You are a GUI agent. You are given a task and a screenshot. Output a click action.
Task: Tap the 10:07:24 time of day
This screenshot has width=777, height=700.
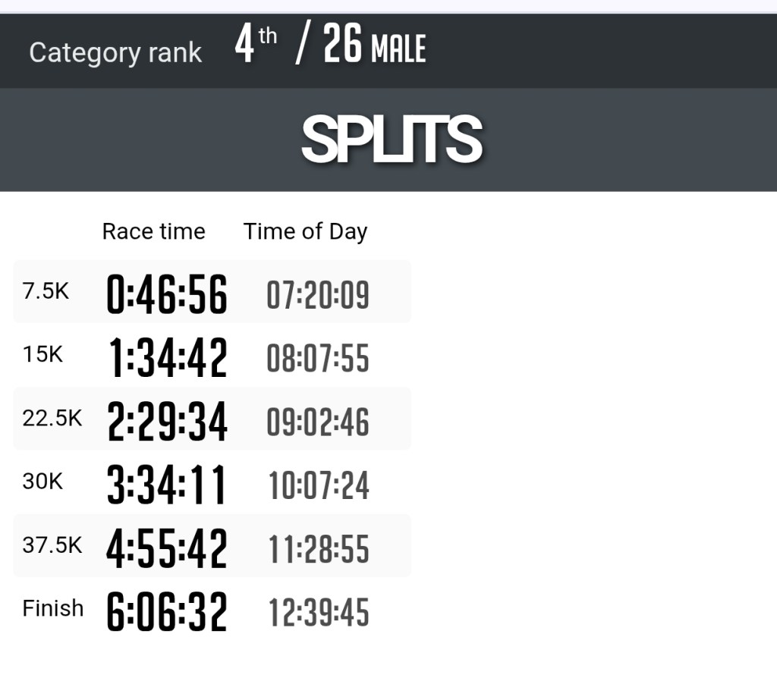click(319, 485)
